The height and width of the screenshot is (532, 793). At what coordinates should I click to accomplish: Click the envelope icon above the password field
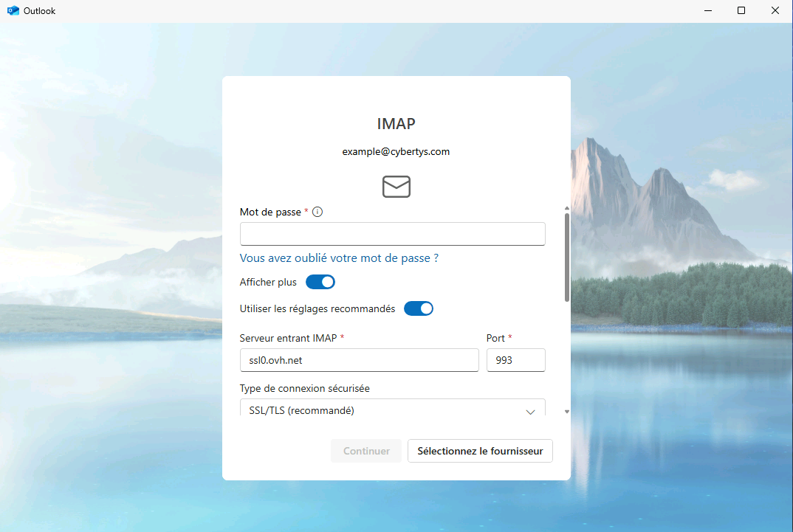pyautogui.click(x=396, y=186)
